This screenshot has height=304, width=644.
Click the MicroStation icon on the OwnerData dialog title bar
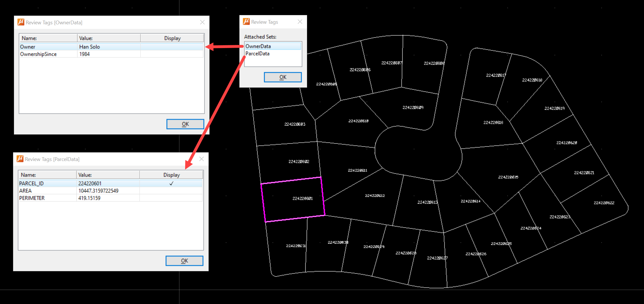coord(21,22)
